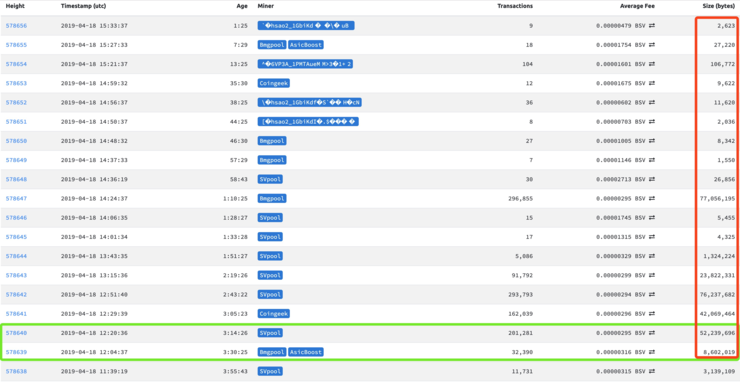Open block height 578649 link

(16, 160)
